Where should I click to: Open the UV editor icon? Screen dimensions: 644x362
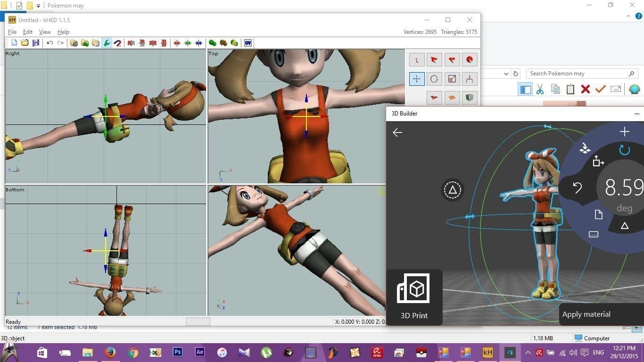248,43
